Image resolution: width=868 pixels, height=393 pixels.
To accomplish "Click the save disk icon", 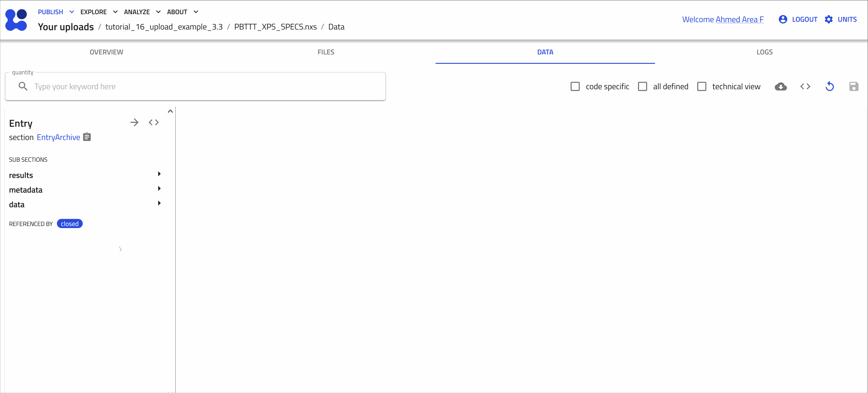I will point(854,87).
